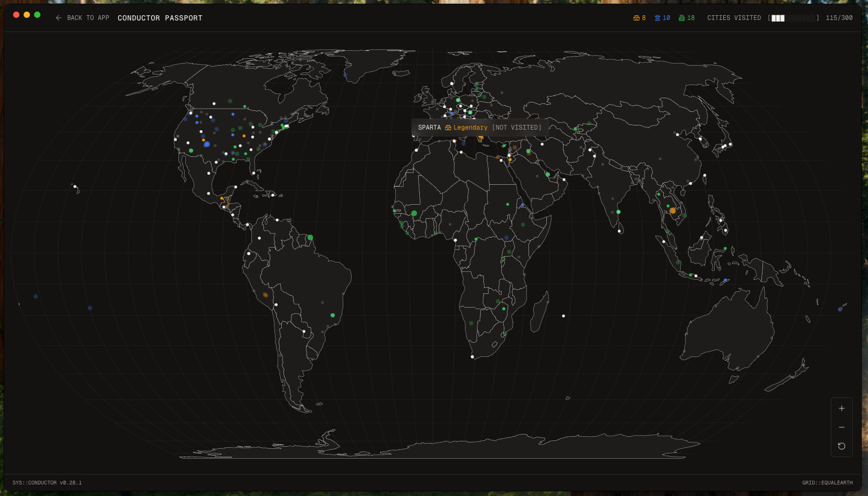Click the back arrow icon
Screen dimensions: 868x496
pyautogui.click(x=58, y=18)
